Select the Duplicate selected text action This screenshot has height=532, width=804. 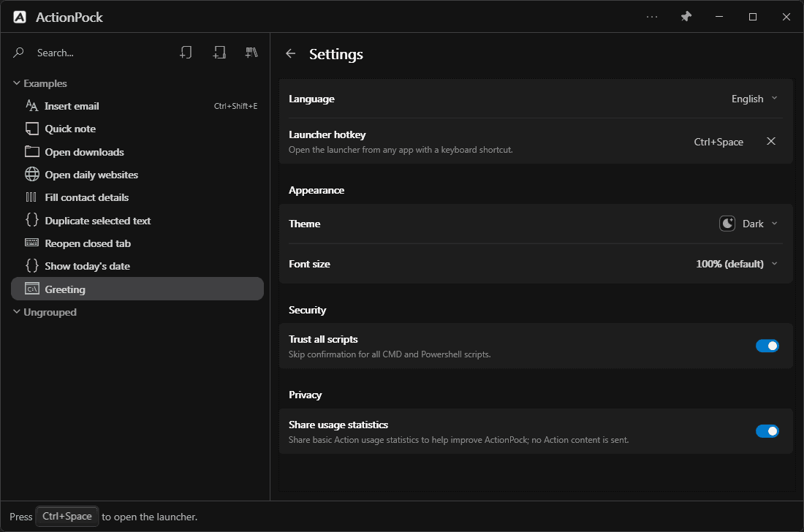[137, 221]
